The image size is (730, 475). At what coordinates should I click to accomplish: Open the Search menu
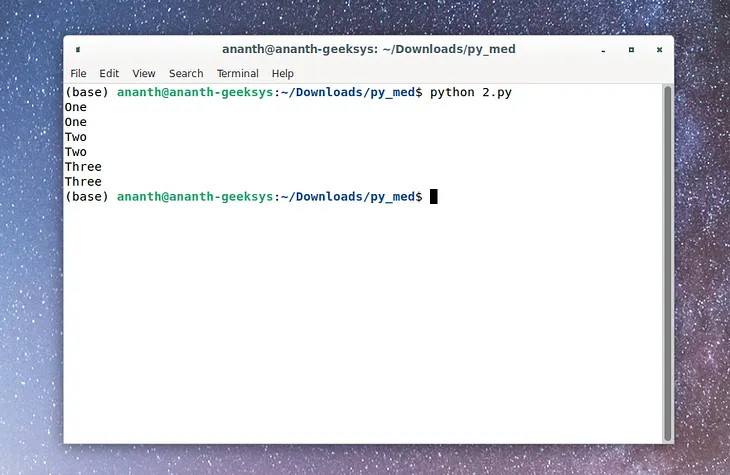click(186, 74)
